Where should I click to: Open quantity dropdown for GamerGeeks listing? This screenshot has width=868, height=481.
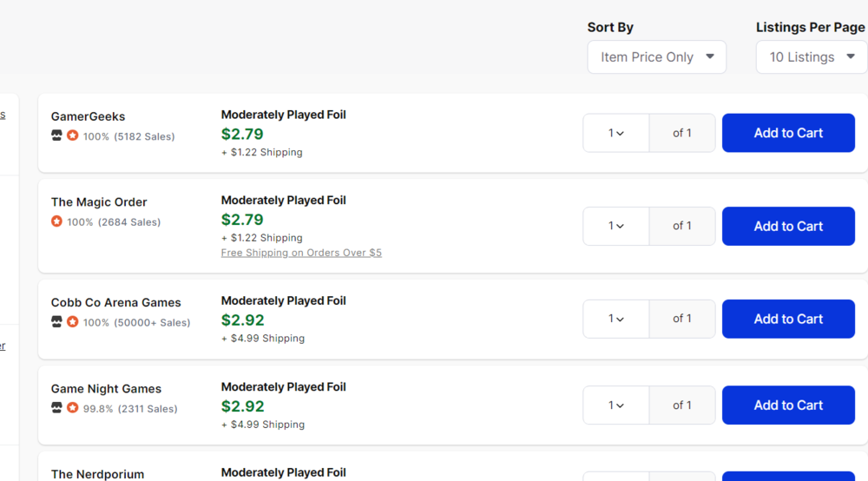(x=616, y=133)
